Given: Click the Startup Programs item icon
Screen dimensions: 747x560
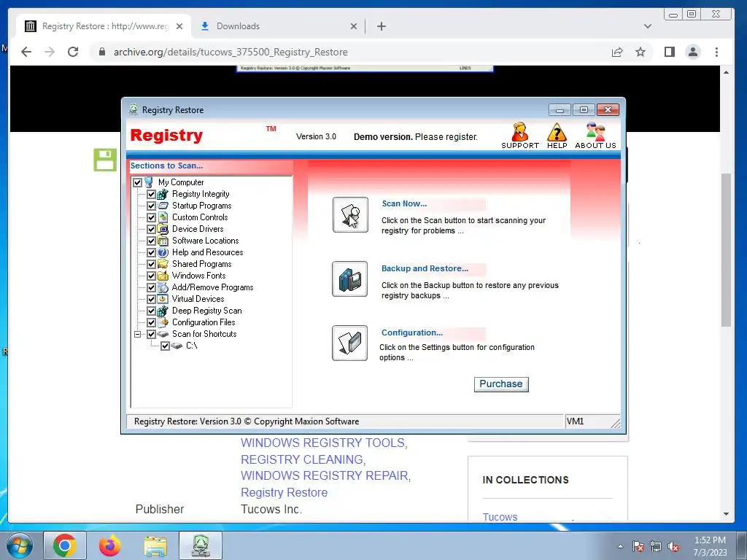Looking at the screenshot, I should (163, 206).
